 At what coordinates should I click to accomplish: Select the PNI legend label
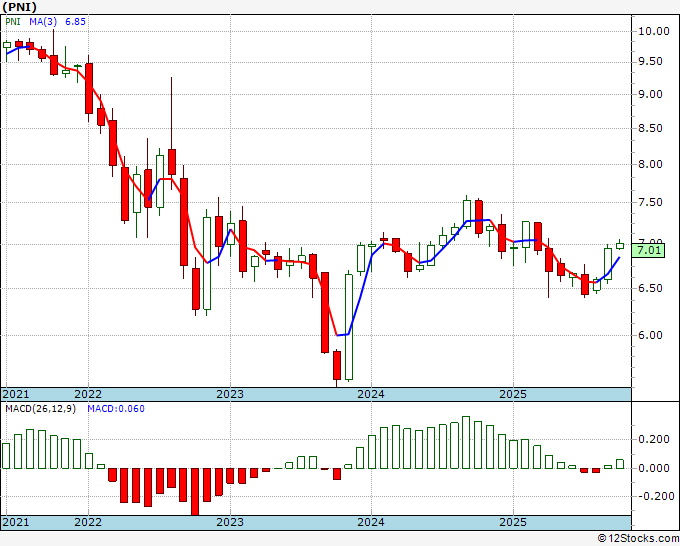click(13, 22)
